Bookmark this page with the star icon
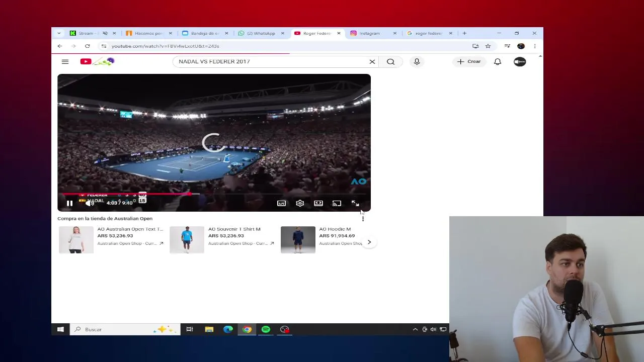This screenshot has height=362, width=644. (x=488, y=46)
